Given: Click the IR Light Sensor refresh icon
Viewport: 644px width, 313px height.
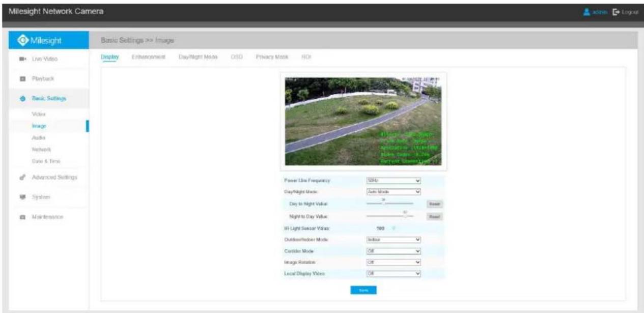Looking at the screenshot, I should pos(394,228).
